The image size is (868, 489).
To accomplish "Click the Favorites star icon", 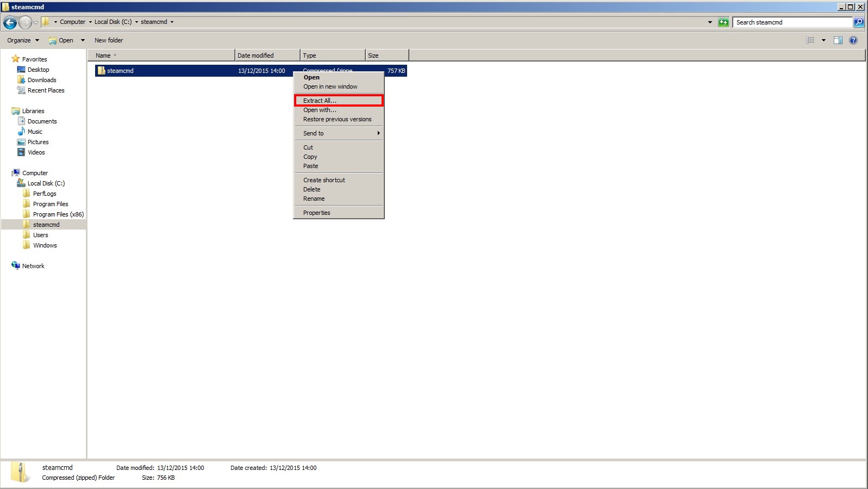I will (x=16, y=59).
